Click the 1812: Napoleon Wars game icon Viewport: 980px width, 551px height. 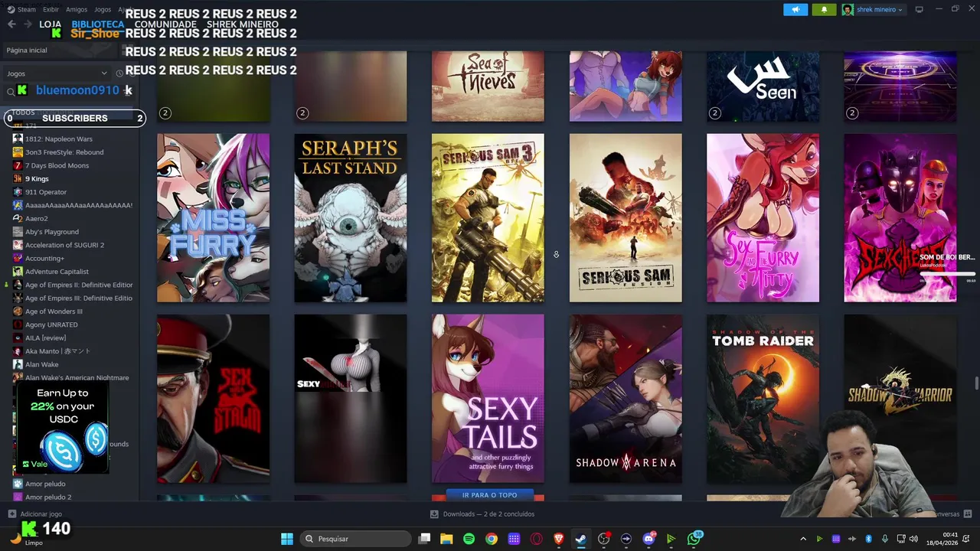point(18,139)
